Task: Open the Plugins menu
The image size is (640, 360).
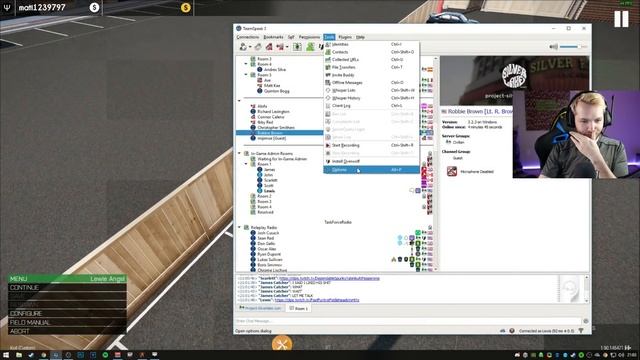Action: (x=345, y=37)
